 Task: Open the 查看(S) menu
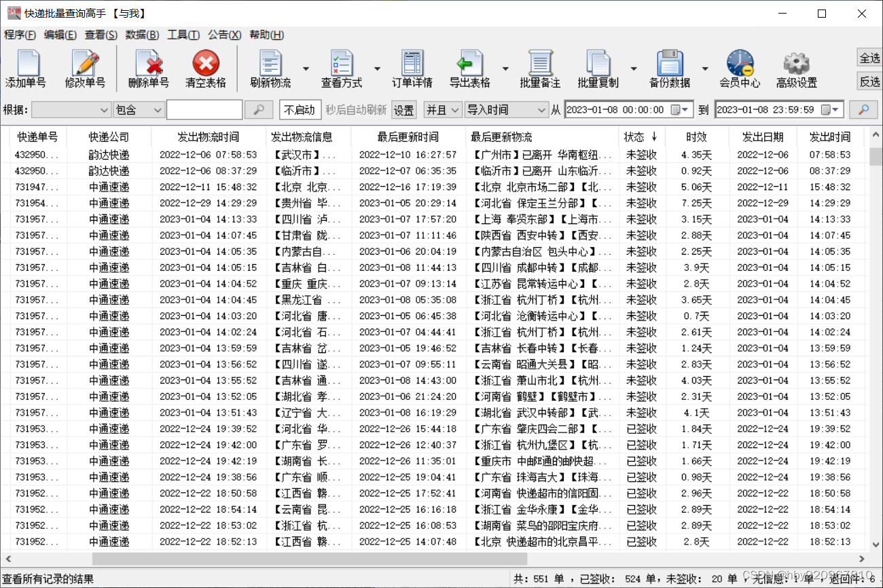[x=101, y=35]
